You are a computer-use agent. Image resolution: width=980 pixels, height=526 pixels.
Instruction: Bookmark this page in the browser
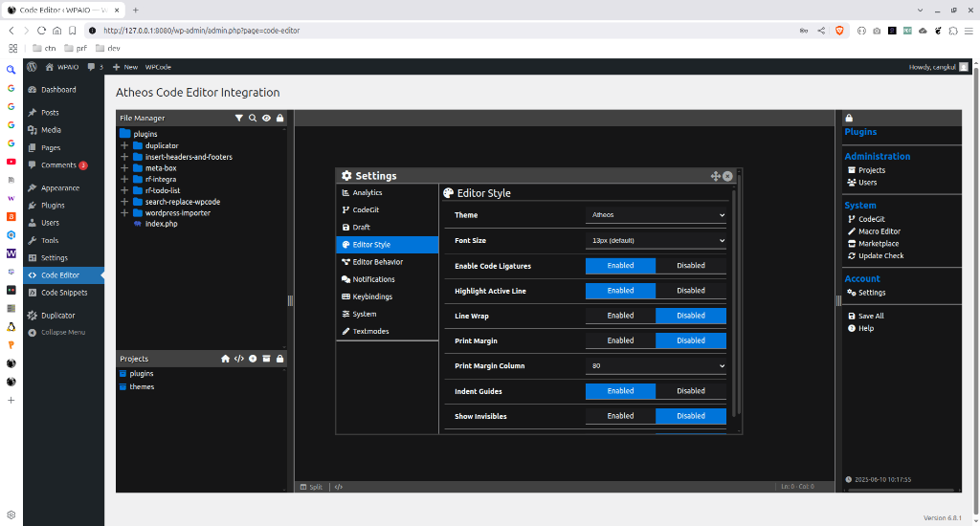(x=73, y=30)
